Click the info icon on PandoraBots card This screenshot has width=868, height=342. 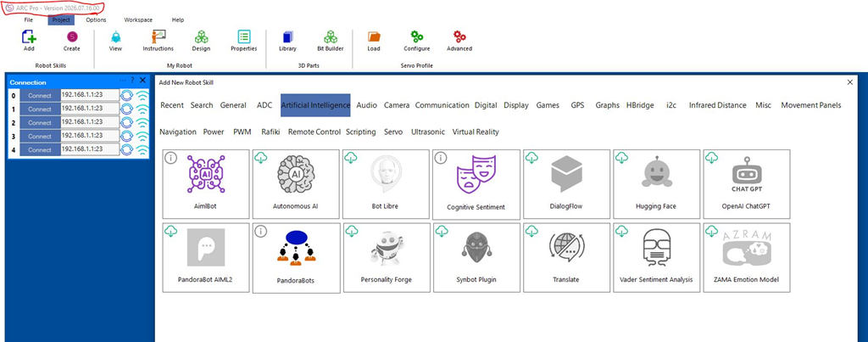[261, 232]
